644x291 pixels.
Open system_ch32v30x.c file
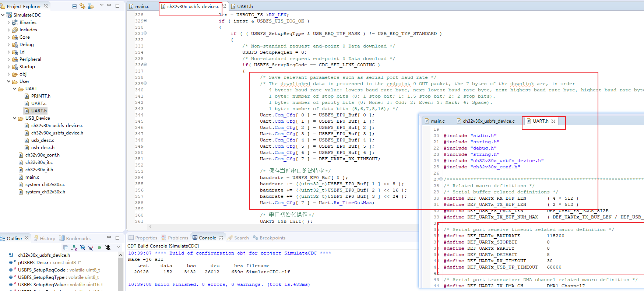click(42, 185)
